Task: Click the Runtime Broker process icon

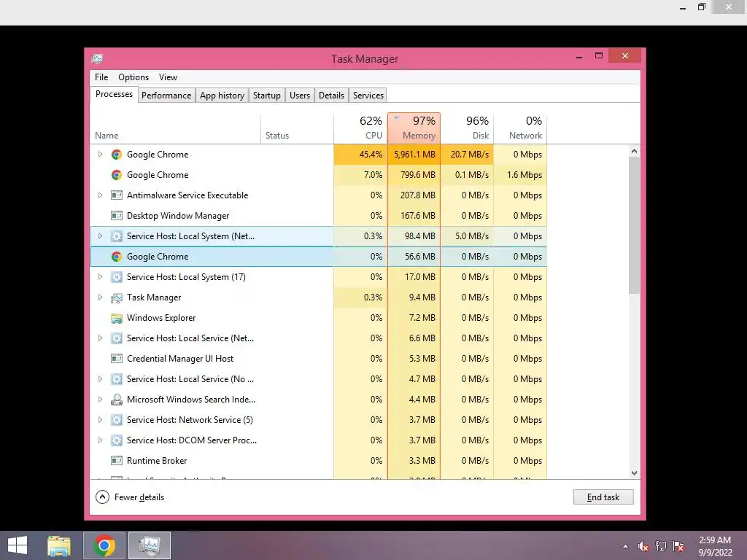Action: [x=117, y=461]
